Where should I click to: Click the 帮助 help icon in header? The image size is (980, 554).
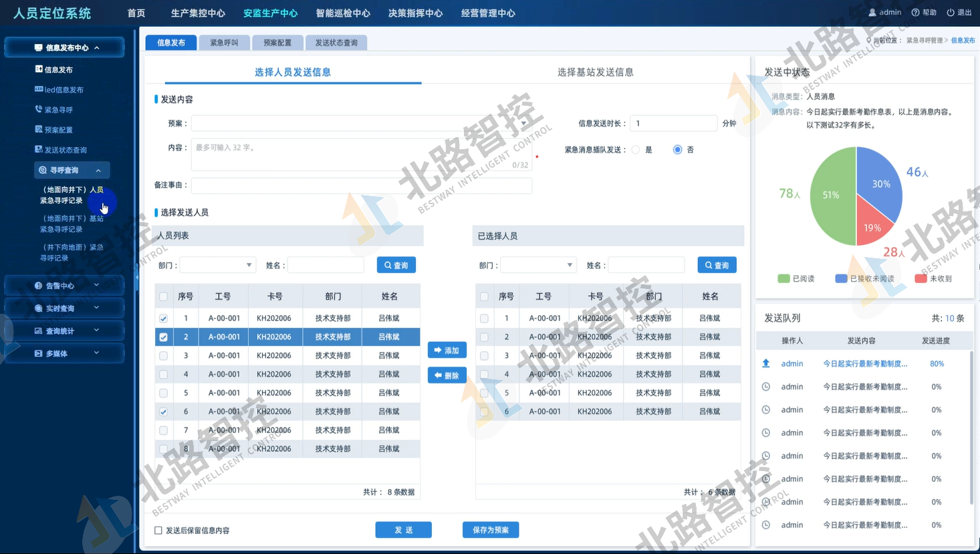click(915, 13)
